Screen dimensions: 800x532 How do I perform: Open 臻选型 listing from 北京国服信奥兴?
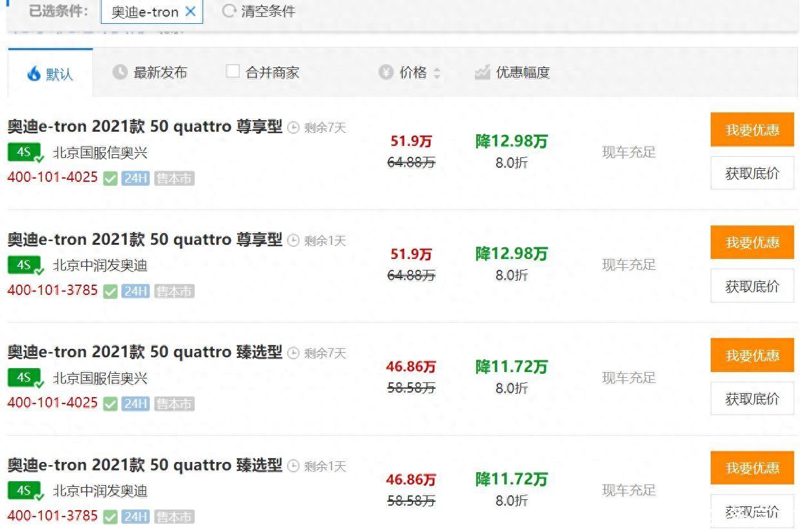point(145,352)
